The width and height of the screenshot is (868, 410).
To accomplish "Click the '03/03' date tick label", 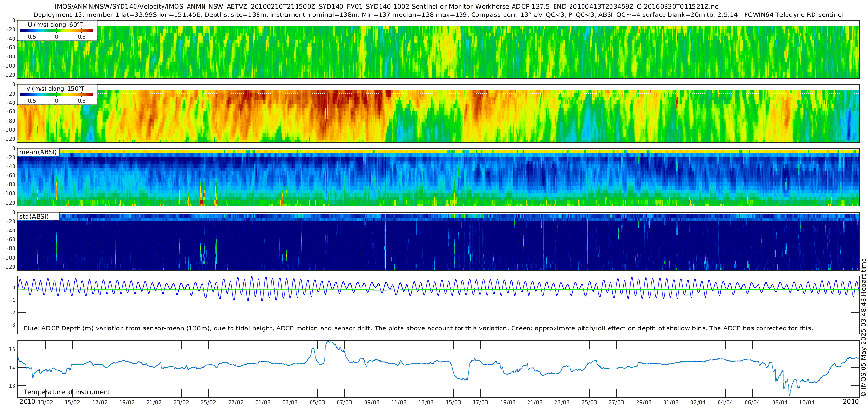I will [290, 402].
